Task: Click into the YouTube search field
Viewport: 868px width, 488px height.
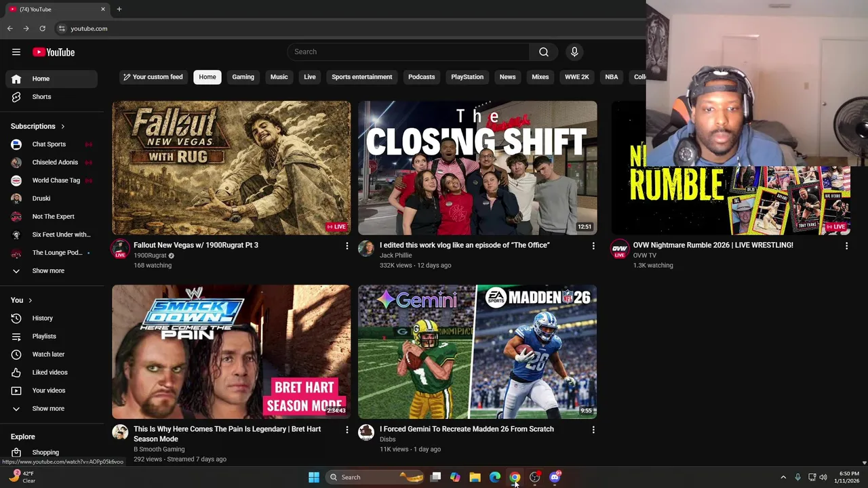Action: click(x=409, y=52)
